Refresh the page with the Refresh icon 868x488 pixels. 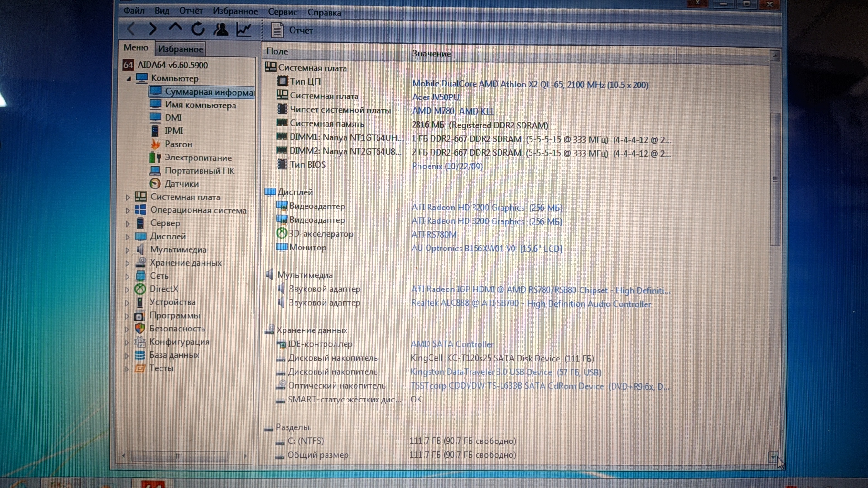(x=198, y=29)
